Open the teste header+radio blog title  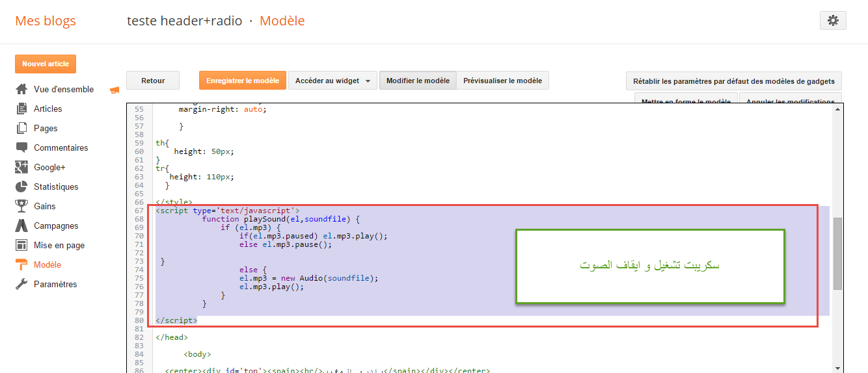click(185, 21)
